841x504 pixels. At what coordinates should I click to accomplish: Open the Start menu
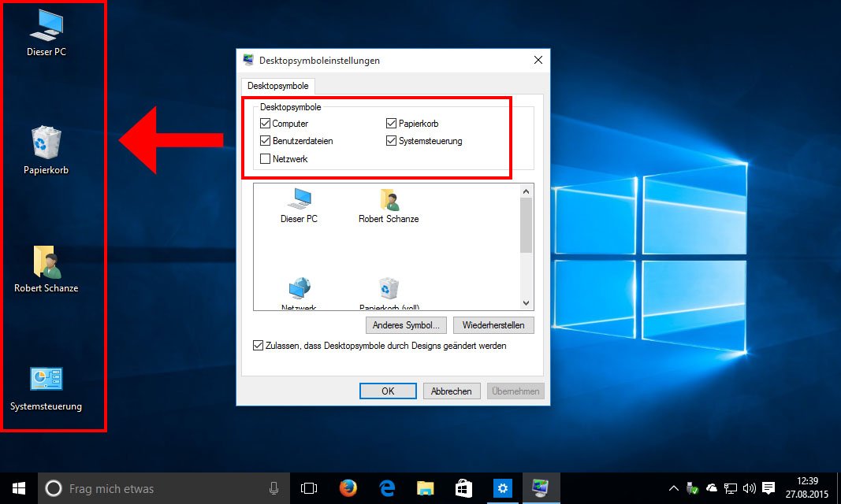(x=17, y=488)
